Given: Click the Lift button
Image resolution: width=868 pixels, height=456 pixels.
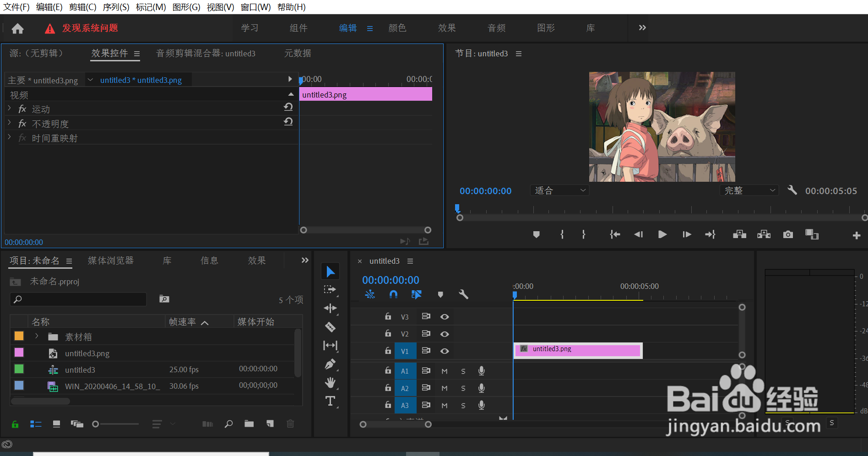Looking at the screenshot, I should click(739, 234).
